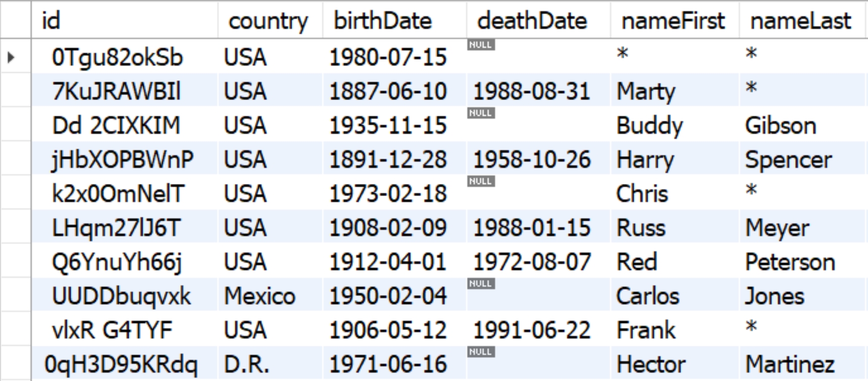Select birthDate cell 1891-12-28
Screen dimensions: 868x381
pos(388,160)
